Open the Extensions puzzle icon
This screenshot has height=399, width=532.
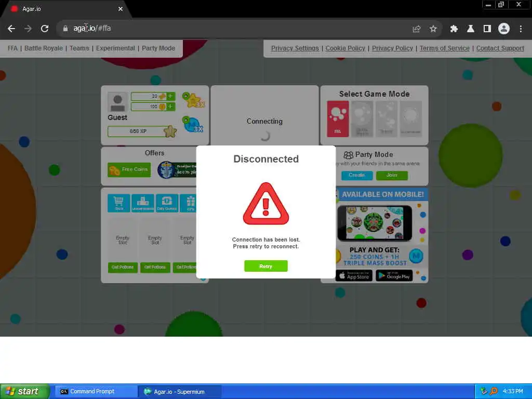(x=454, y=29)
